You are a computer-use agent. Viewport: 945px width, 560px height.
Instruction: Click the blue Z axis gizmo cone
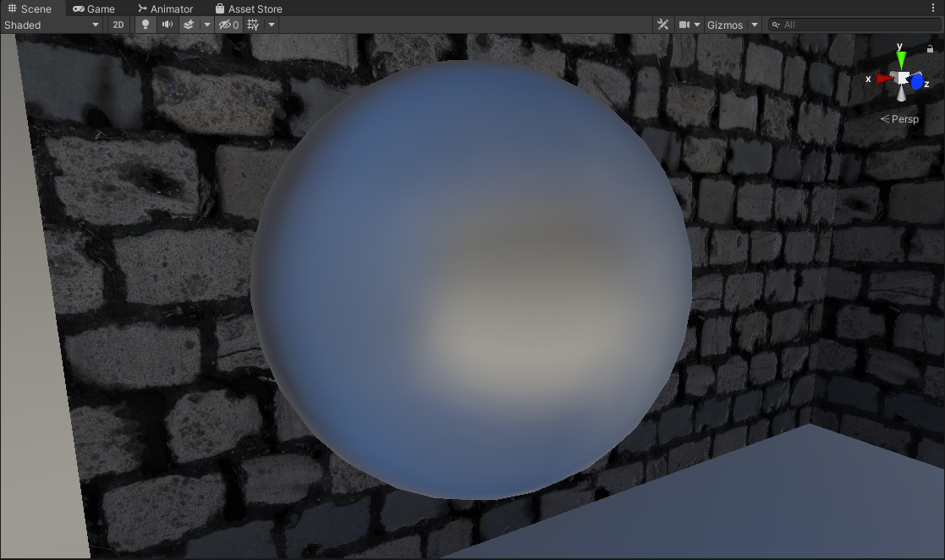point(917,82)
